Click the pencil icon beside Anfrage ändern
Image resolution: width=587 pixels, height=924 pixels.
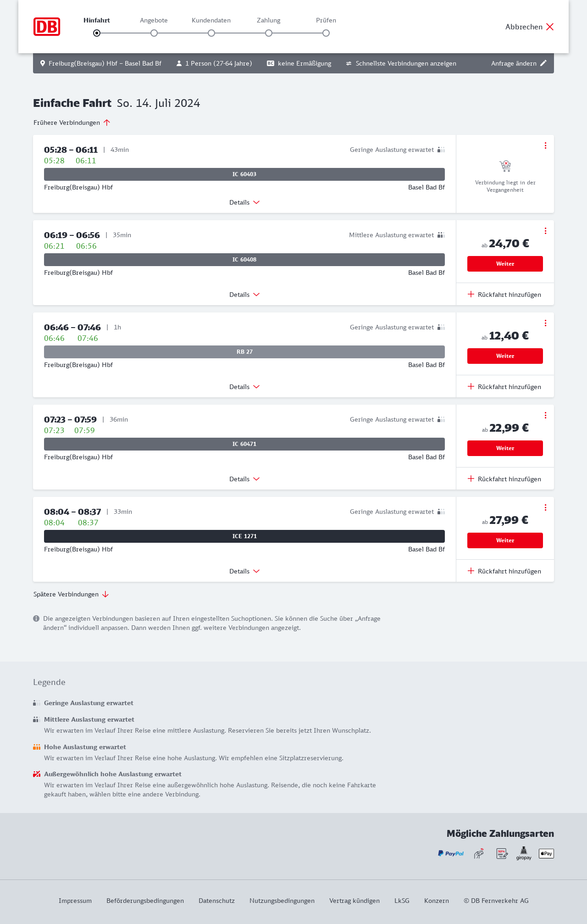pyautogui.click(x=543, y=63)
